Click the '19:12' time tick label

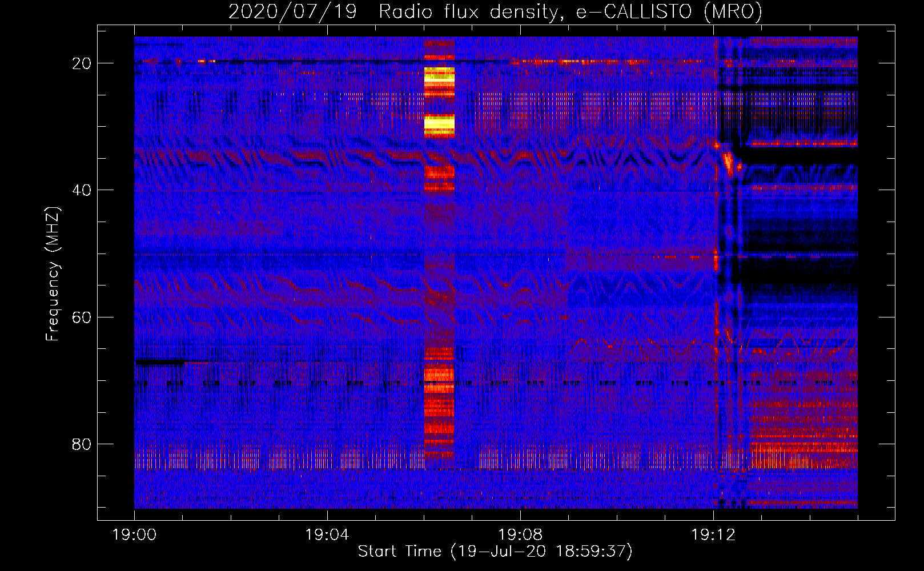point(713,535)
